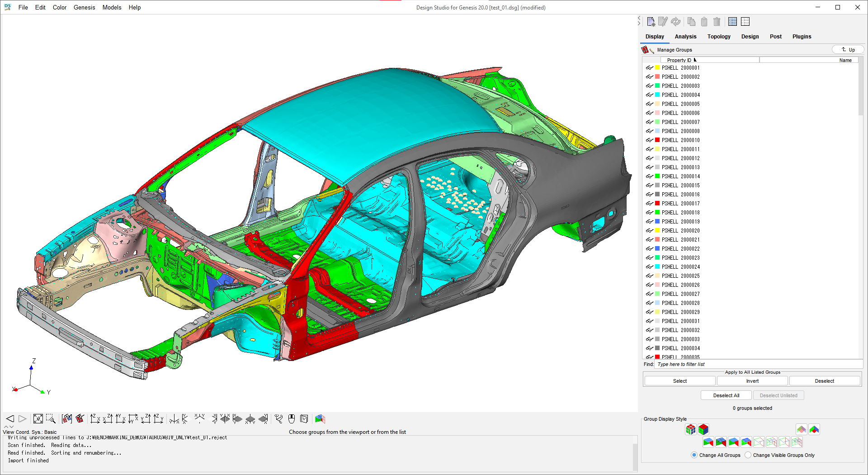This screenshot has height=475, width=868.
Task: Click the message log scrollbar
Action: point(635,457)
